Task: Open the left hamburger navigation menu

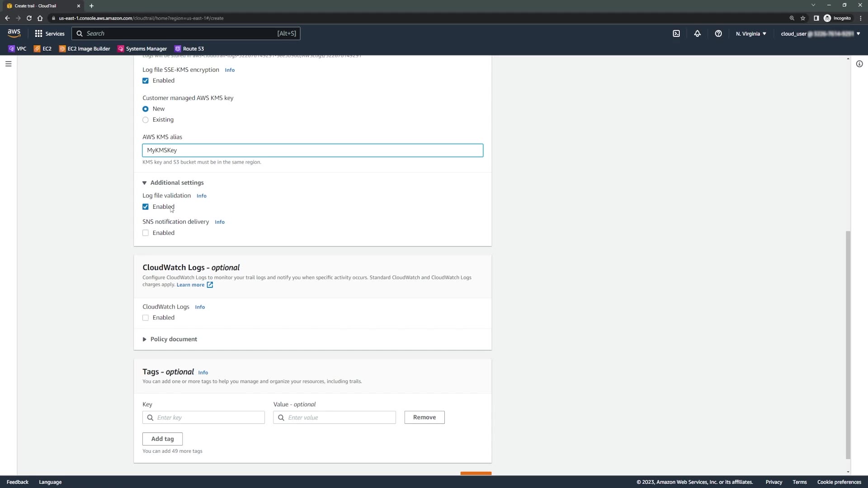Action: (8, 64)
